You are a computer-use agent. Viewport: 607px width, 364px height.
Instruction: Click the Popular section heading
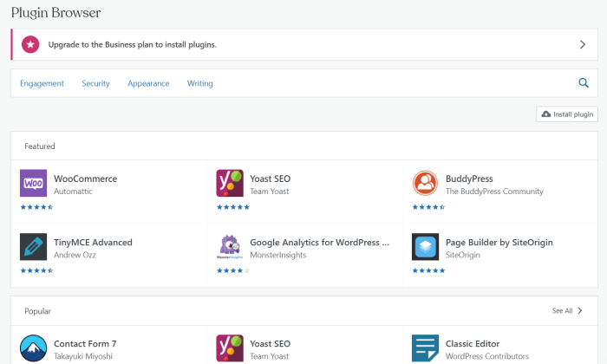click(37, 311)
